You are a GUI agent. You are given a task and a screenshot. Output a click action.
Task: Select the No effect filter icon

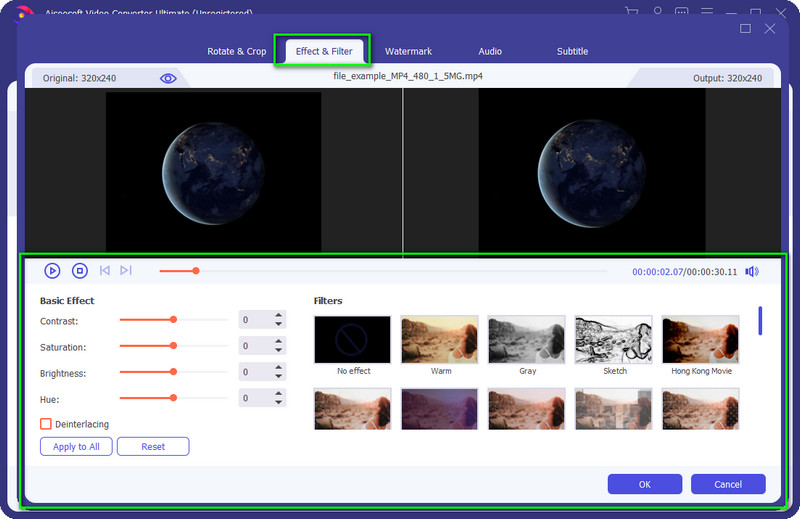[x=353, y=340]
